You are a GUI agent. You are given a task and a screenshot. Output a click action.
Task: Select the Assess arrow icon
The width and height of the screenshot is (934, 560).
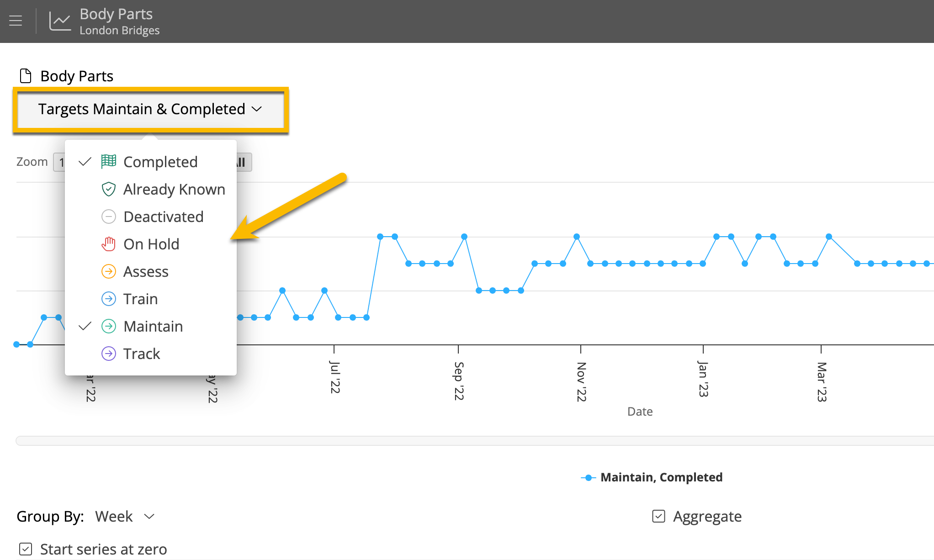click(x=108, y=271)
